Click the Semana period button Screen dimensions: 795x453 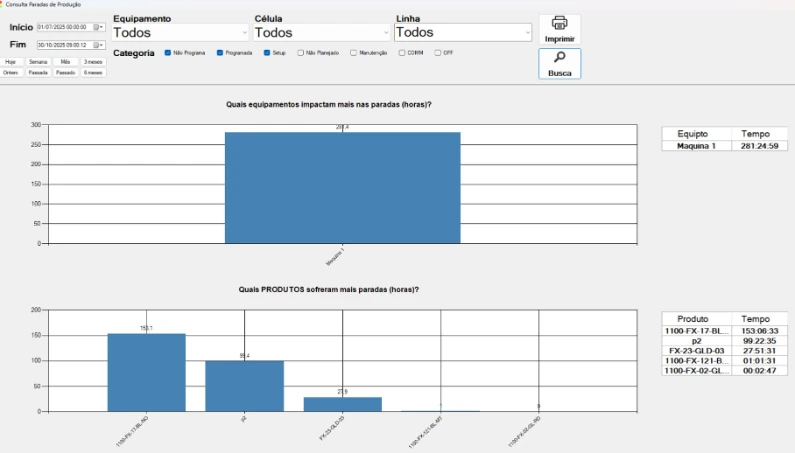pos(38,62)
